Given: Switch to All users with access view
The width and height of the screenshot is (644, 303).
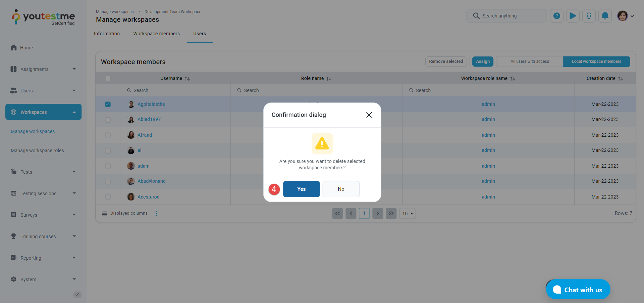Looking at the screenshot, I should 530,61.
